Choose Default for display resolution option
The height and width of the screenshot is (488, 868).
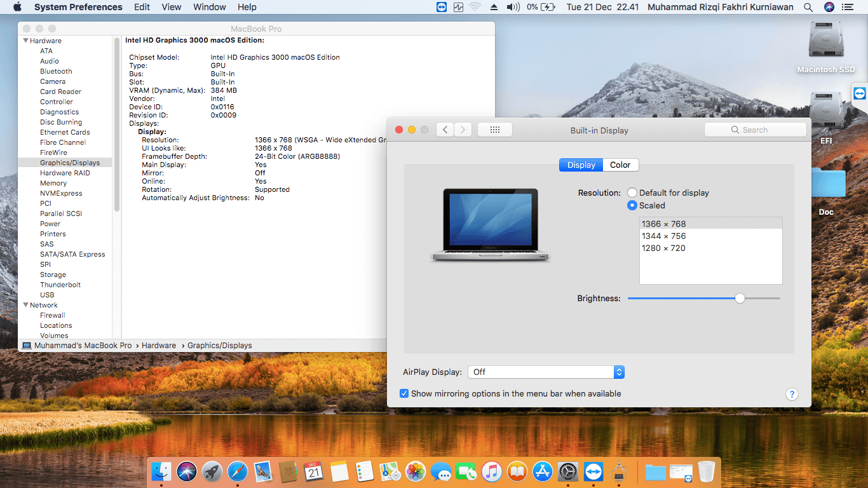tap(632, 193)
